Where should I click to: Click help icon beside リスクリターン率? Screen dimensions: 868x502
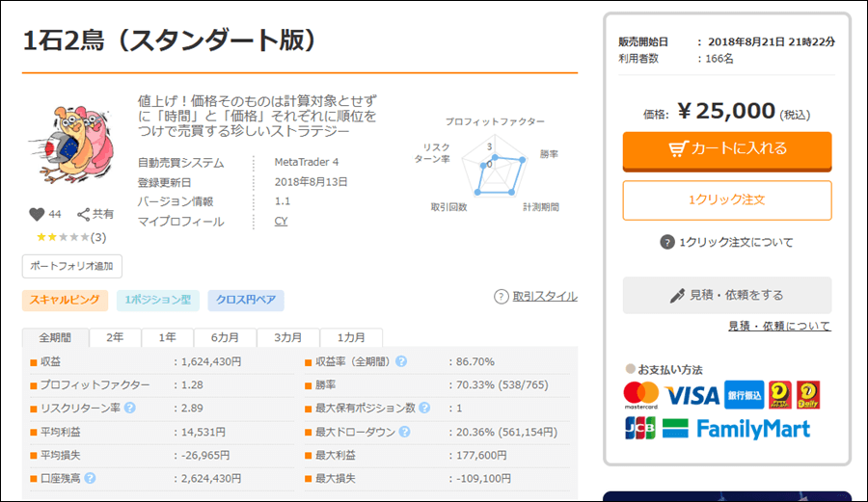click(129, 408)
